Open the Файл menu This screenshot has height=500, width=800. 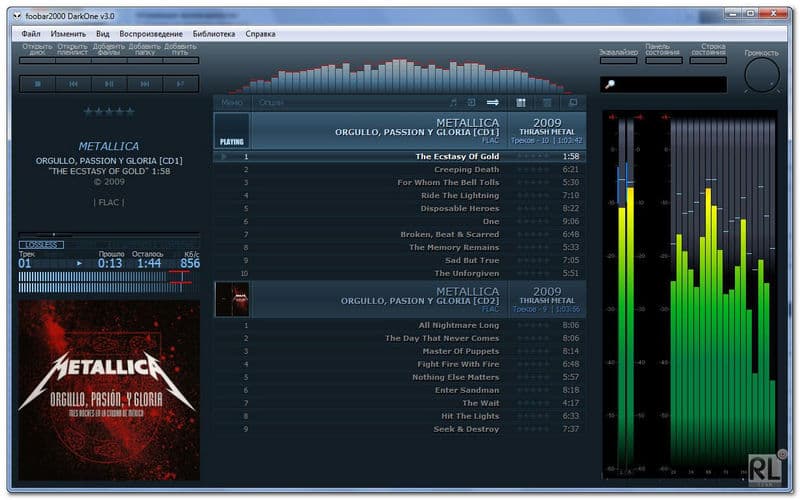[31, 34]
